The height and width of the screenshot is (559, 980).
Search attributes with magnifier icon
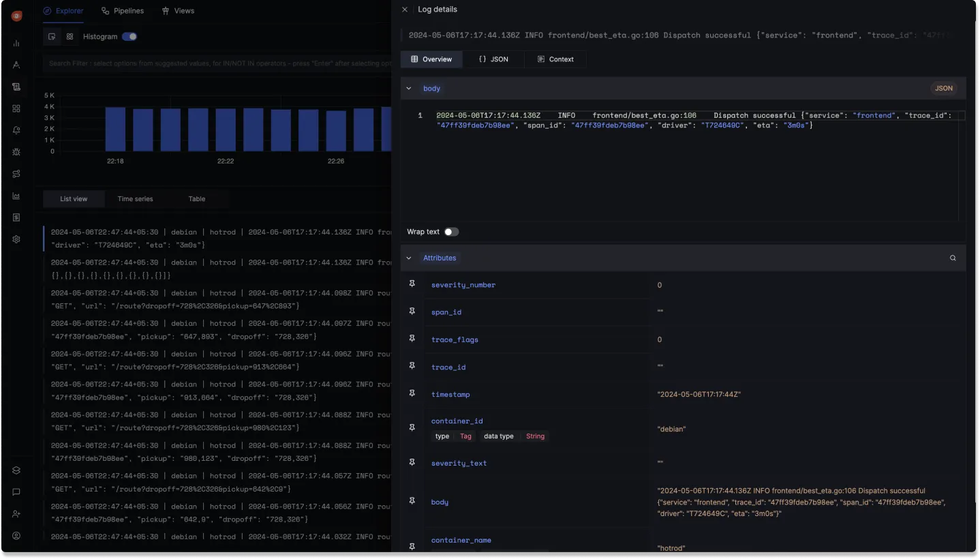953,258
